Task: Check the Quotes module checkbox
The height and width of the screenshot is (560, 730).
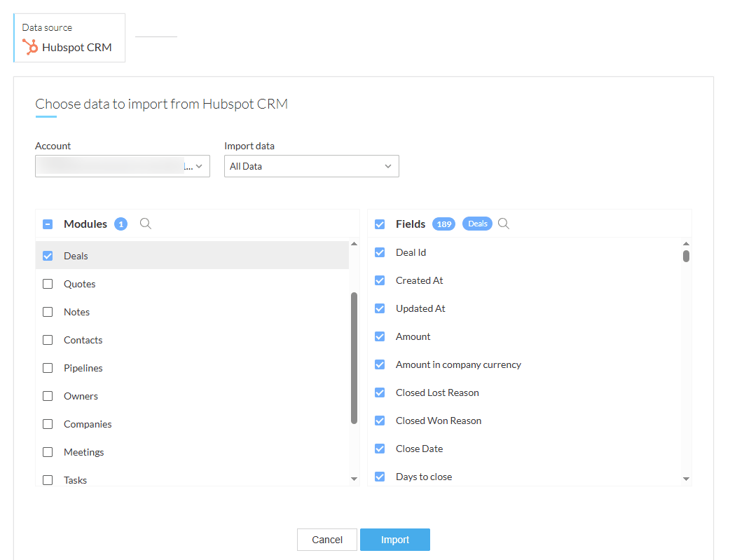Action: pyautogui.click(x=48, y=284)
